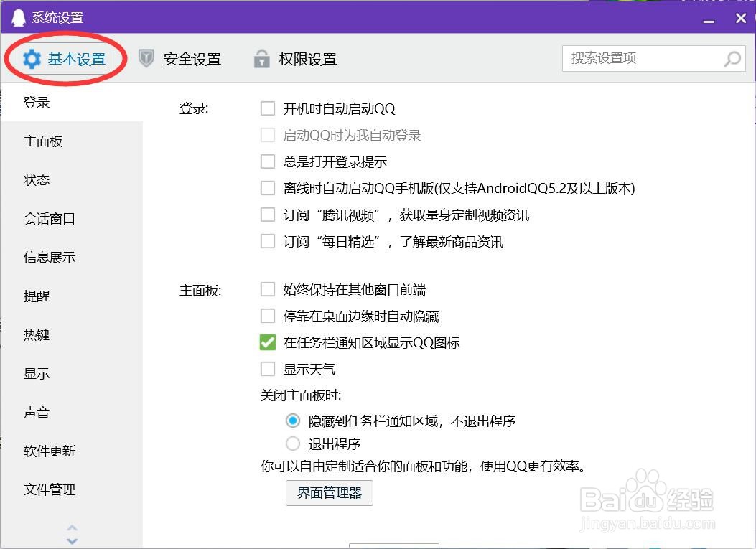
Task: Open the 界面管理器 button
Action: [330, 492]
